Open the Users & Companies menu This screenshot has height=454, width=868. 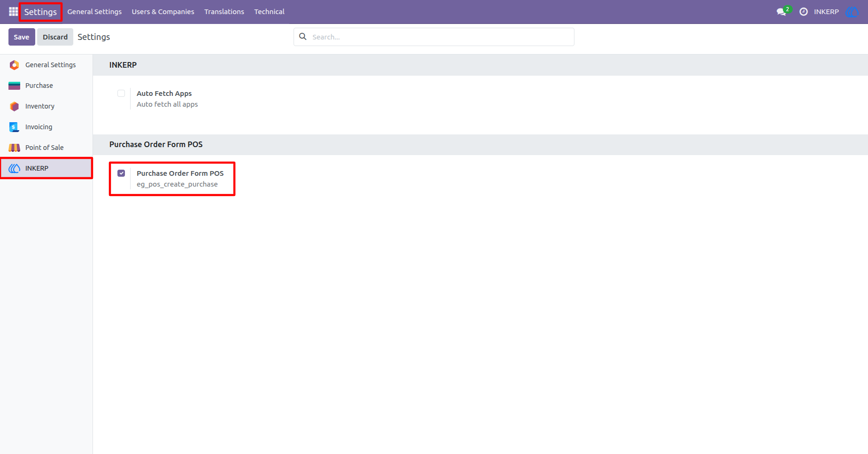tap(163, 12)
